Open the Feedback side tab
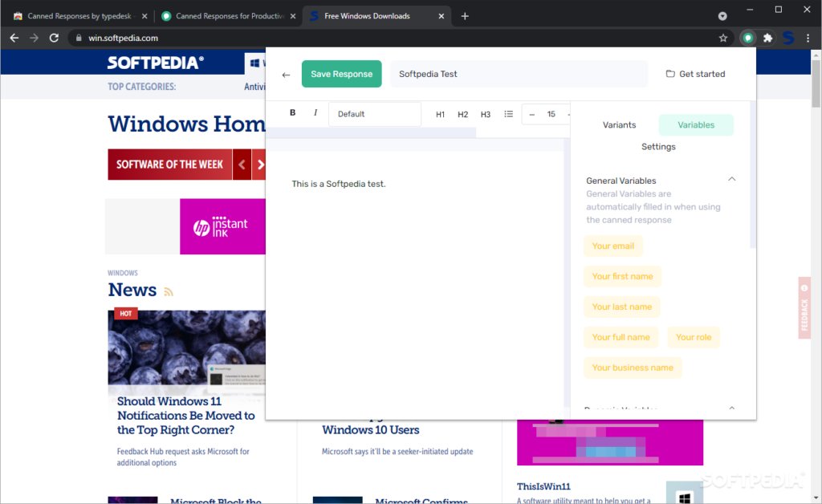Screen dimensions: 822x504 pos(804,308)
